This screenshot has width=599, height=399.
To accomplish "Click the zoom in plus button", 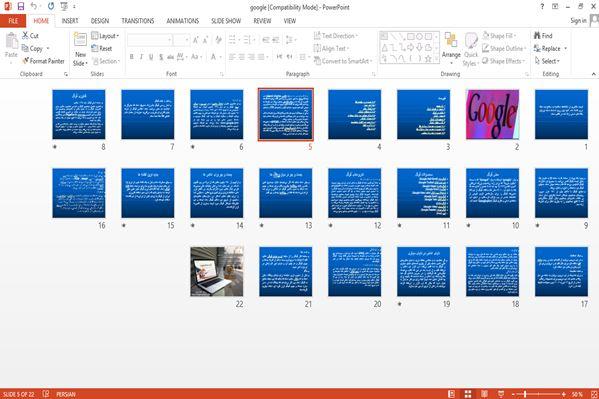I will 563,394.
